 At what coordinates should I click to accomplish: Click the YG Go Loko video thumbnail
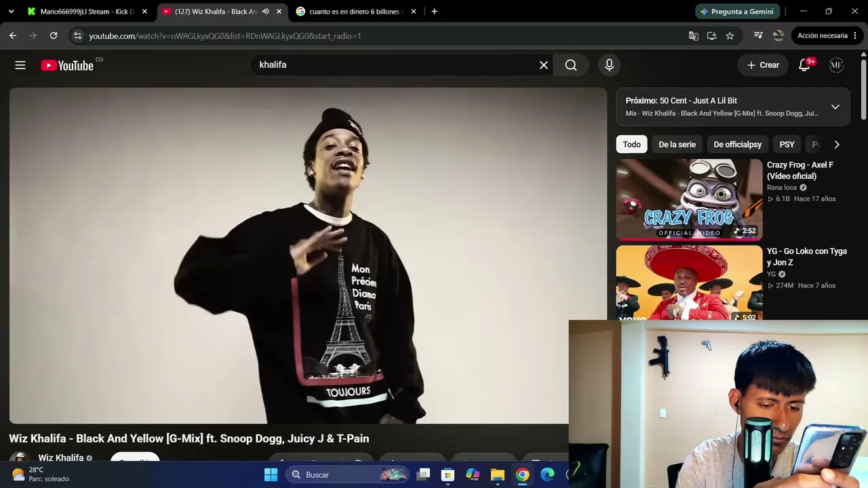(x=690, y=283)
